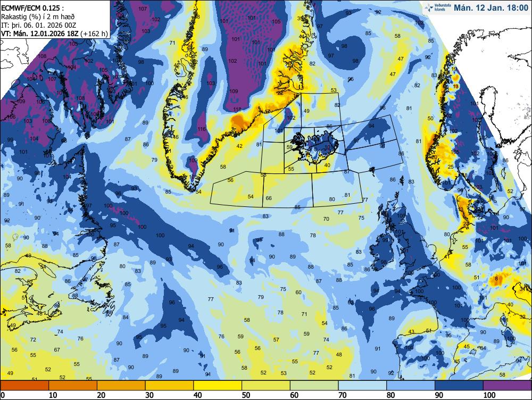Image resolution: width=532 pixels, height=400 pixels.
Task: Click Iceland on the map
Action: click(316, 147)
